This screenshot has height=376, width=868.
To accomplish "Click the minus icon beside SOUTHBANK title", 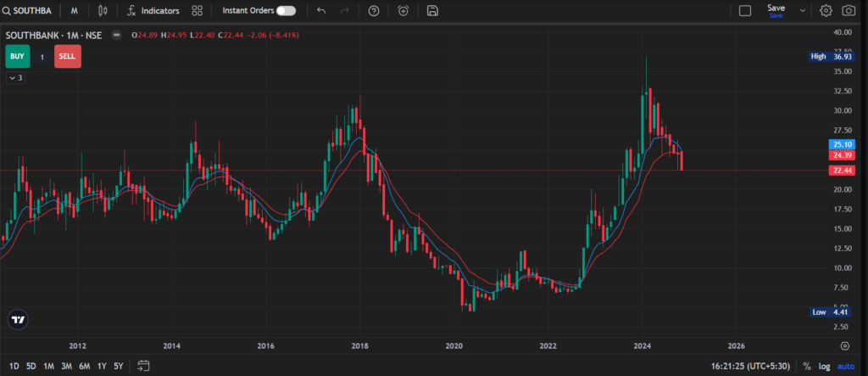I will tap(117, 35).
